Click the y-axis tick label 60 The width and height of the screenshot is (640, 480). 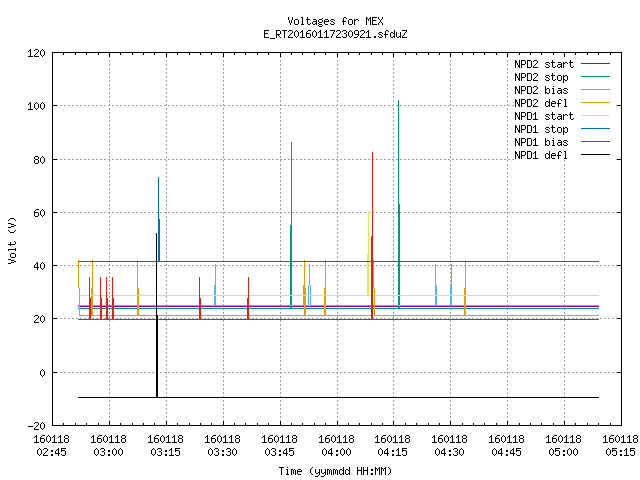click(40, 213)
